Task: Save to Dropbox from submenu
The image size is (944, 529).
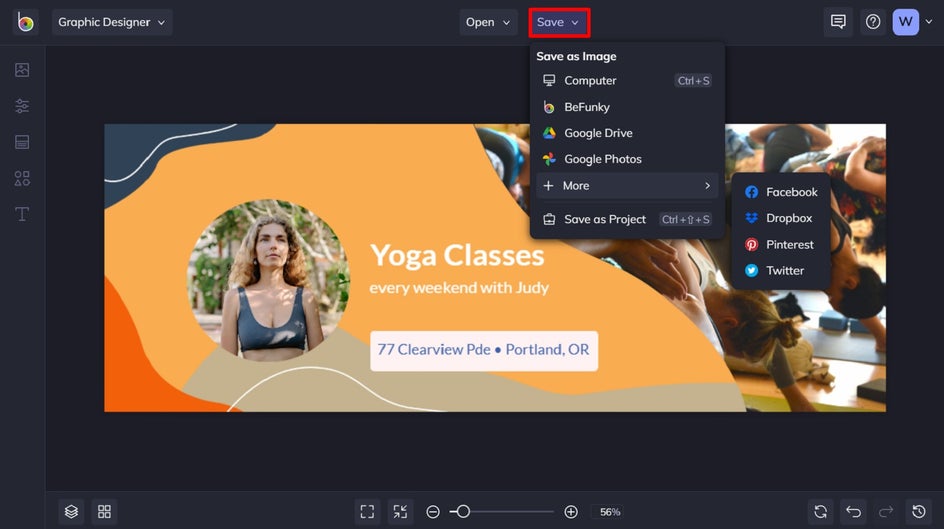Action: [x=781, y=218]
